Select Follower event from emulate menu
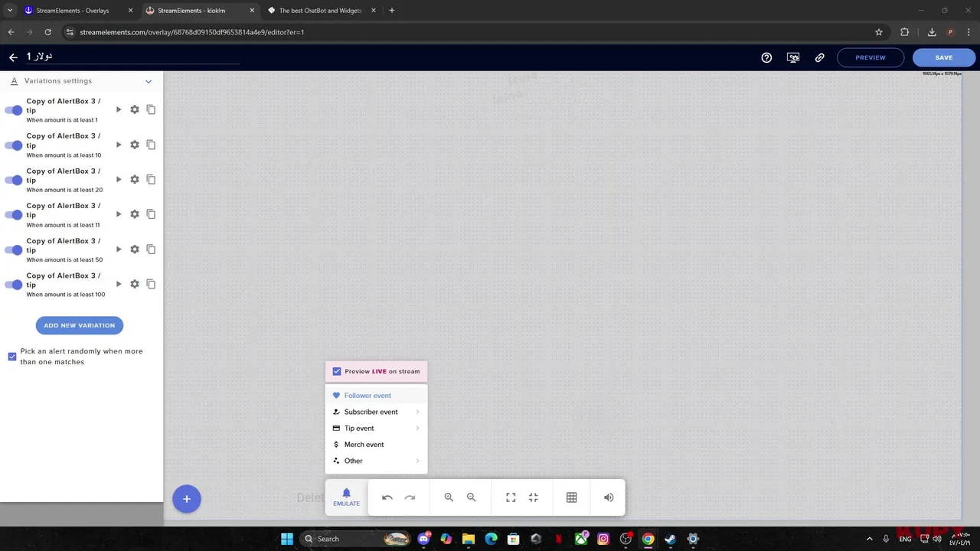This screenshot has height=551, width=980. point(376,396)
